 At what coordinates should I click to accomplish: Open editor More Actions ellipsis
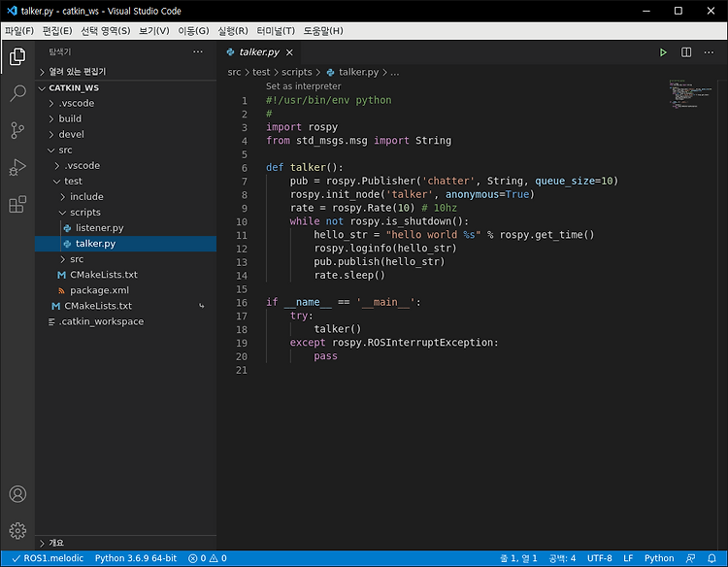(709, 52)
